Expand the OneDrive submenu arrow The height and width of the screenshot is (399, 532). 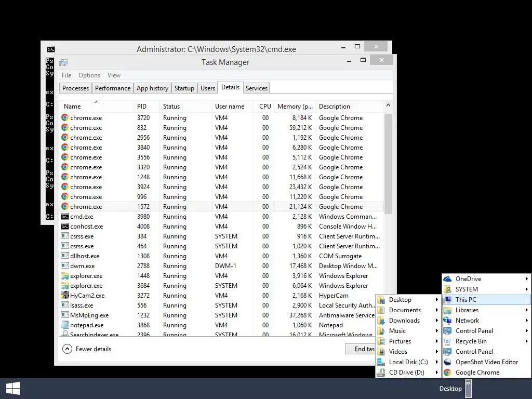[527, 279]
